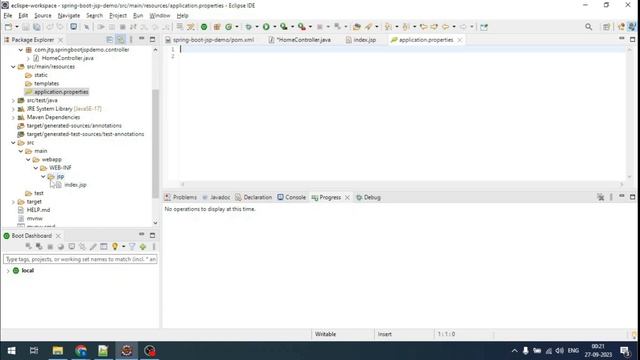
Task: Open the Problems view tab
Action: tap(180, 198)
